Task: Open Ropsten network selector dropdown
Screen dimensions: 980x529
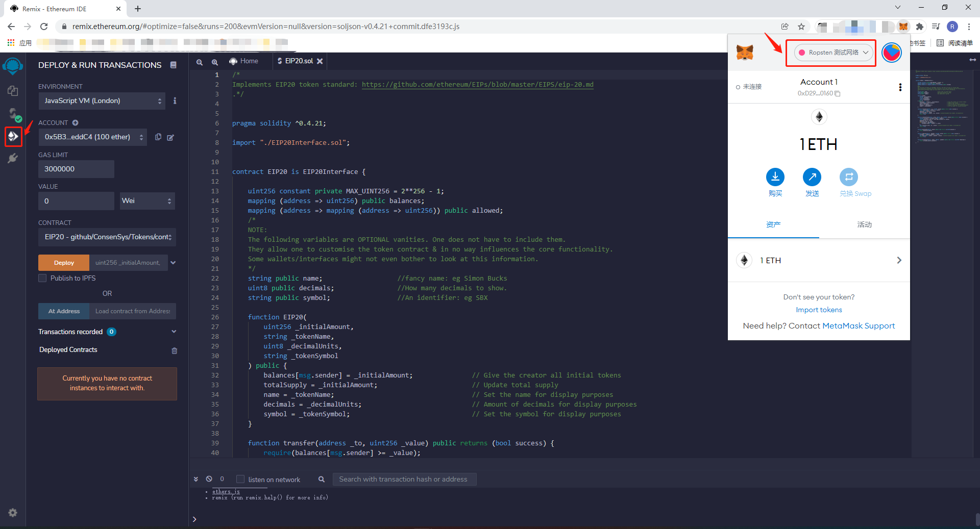Action: click(x=834, y=53)
